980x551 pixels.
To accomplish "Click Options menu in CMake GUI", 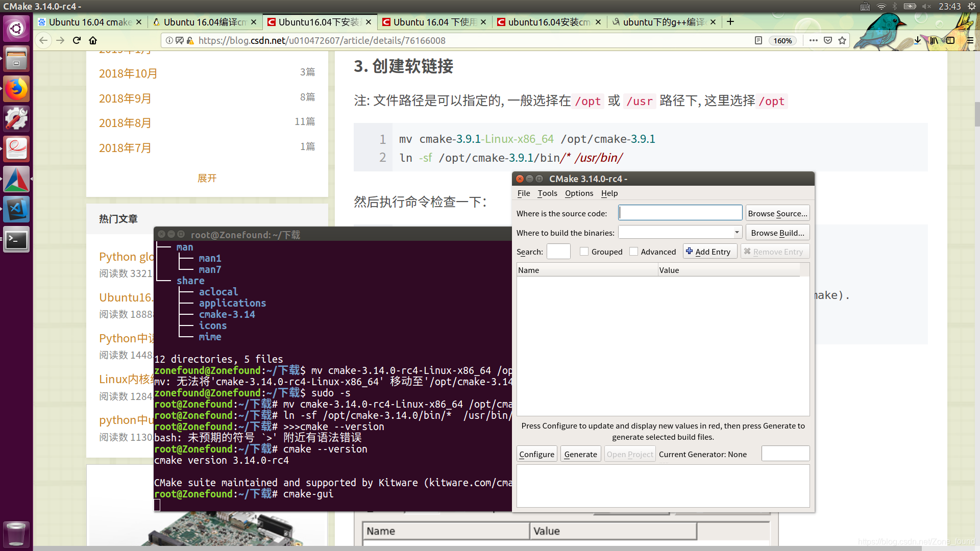I will click(578, 193).
